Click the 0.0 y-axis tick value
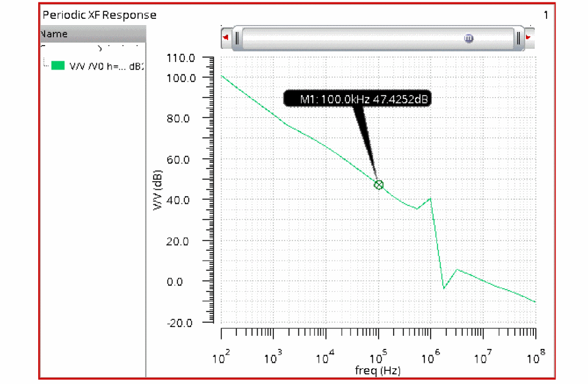 tap(175, 282)
